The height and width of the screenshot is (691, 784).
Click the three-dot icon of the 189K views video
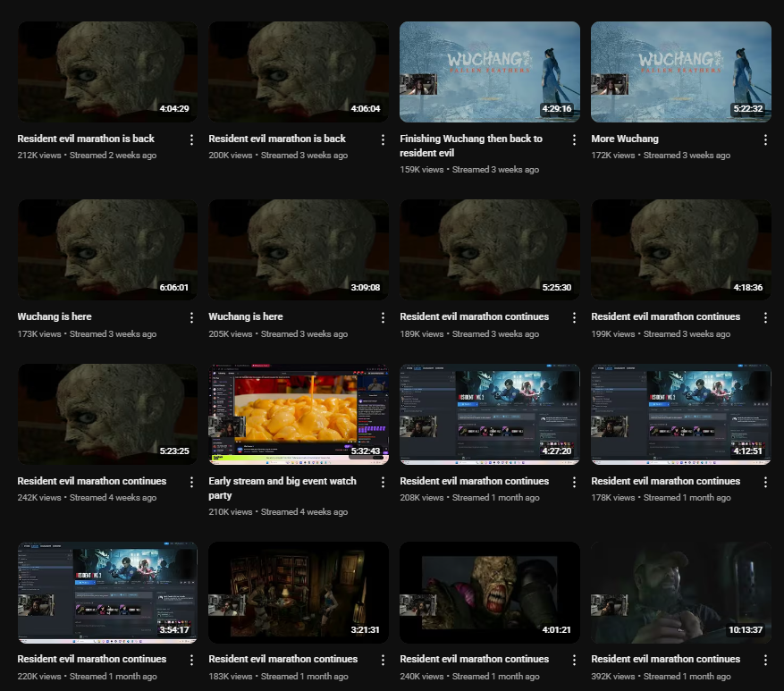click(574, 317)
